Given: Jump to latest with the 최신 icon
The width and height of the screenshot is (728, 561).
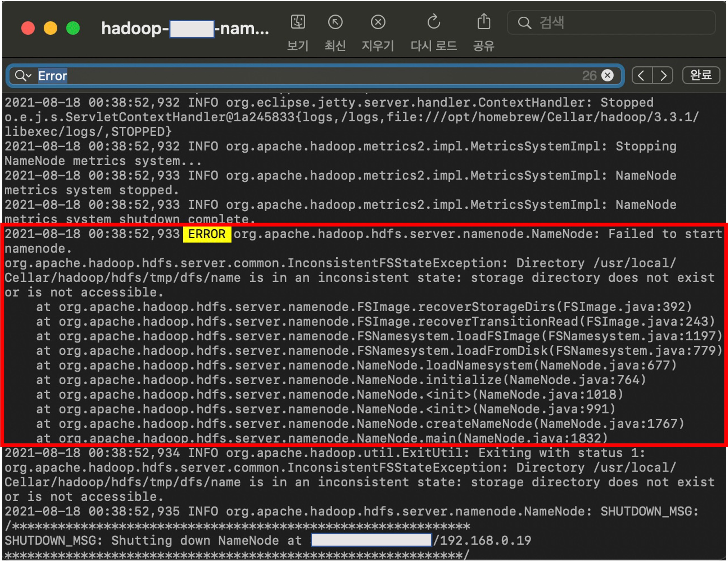Looking at the screenshot, I should point(335,22).
